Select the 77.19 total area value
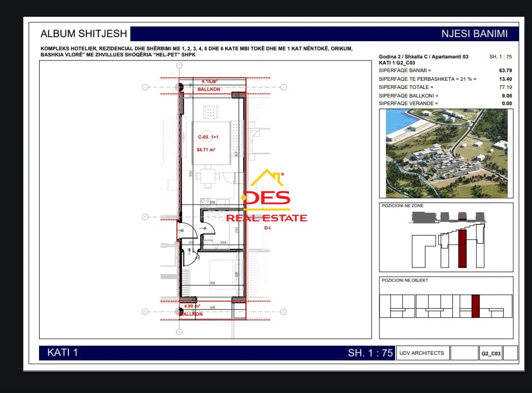Screen dimensions: 532x393 (x=505, y=87)
